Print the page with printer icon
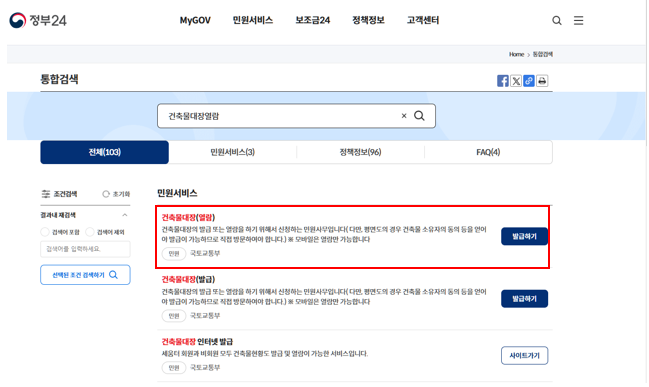This screenshot has width=649, height=387. 542,81
